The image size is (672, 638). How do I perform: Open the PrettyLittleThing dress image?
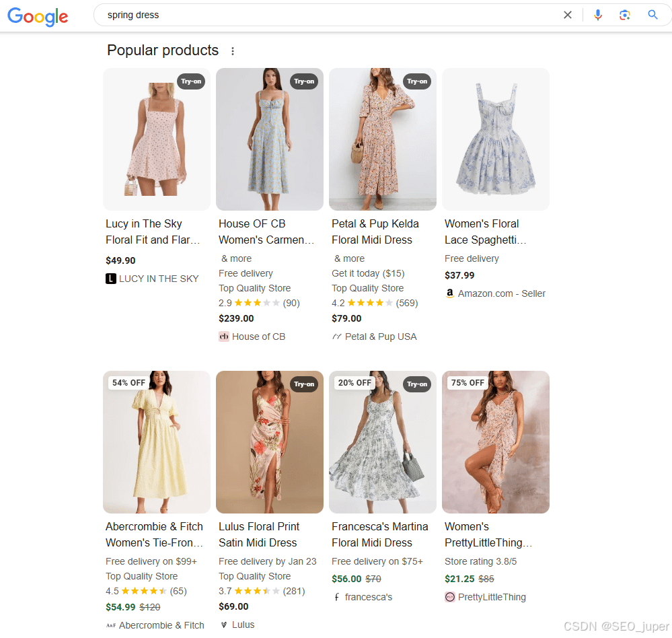point(496,442)
